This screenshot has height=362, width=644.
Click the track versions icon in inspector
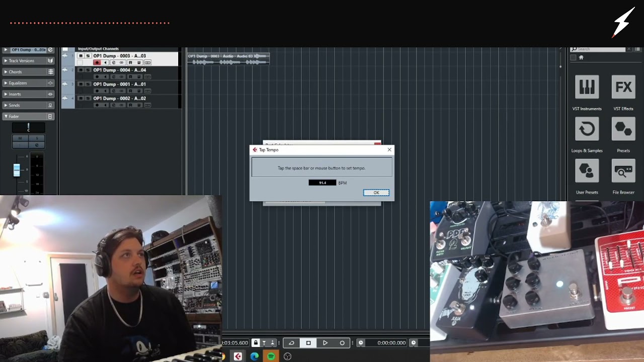point(50,61)
